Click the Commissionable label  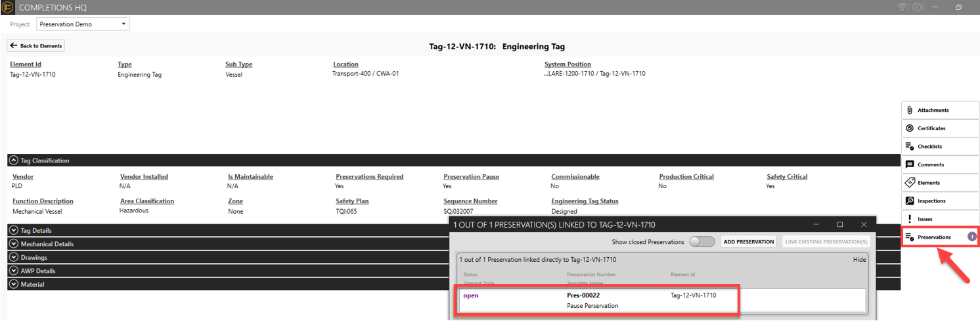coord(575,177)
